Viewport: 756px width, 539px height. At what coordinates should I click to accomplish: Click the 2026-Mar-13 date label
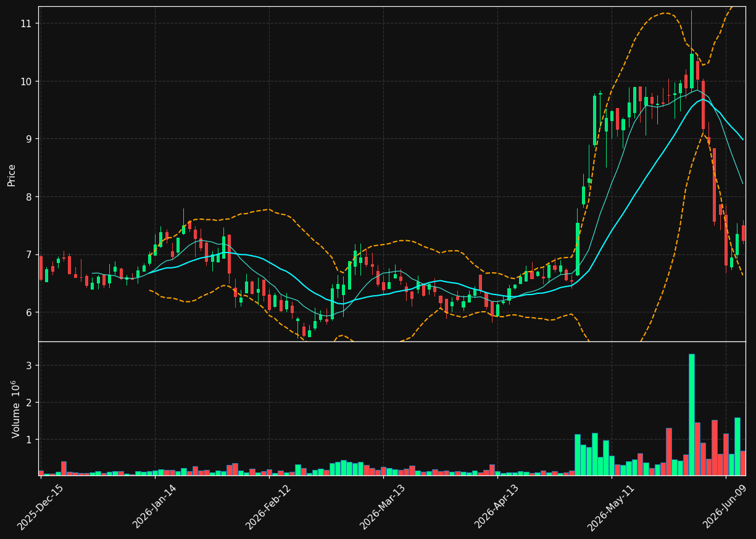tap(383, 507)
